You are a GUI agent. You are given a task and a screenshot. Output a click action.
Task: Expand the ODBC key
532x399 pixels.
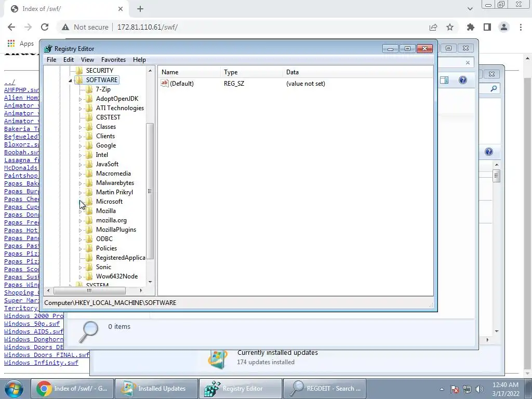[80, 240]
